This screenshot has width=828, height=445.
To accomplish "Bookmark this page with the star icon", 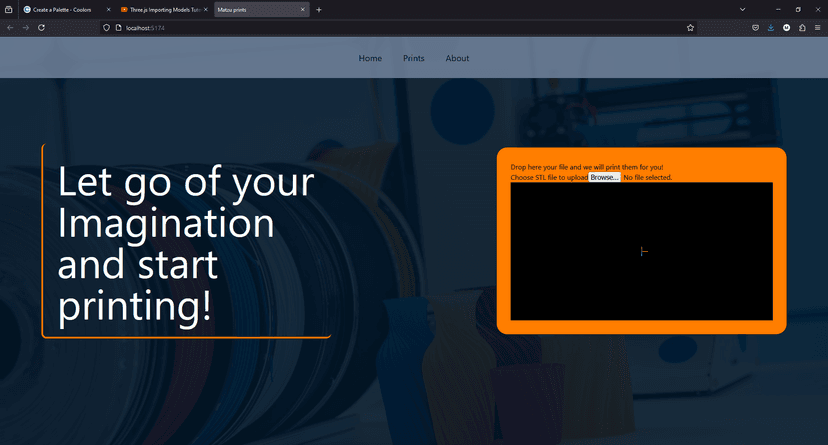I will coord(690,28).
